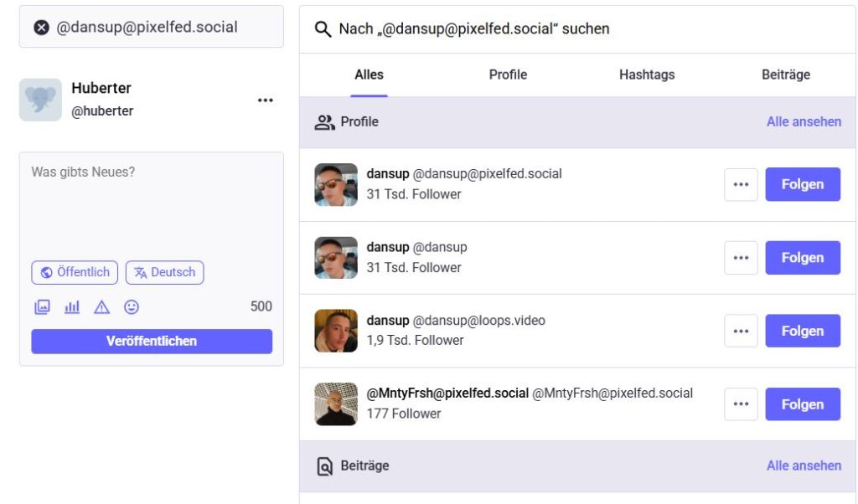Follow dansup@pixelfed.social

click(803, 184)
